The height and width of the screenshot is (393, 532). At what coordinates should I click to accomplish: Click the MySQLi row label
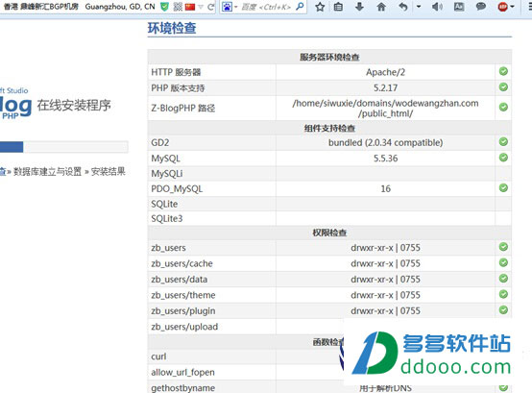click(166, 174)
